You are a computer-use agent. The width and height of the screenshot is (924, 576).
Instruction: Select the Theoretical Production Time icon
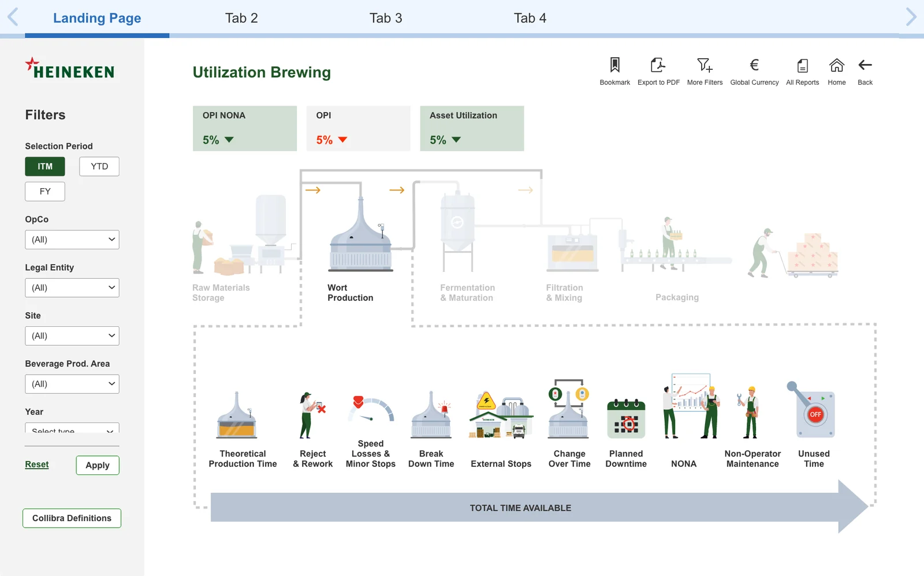237,415
